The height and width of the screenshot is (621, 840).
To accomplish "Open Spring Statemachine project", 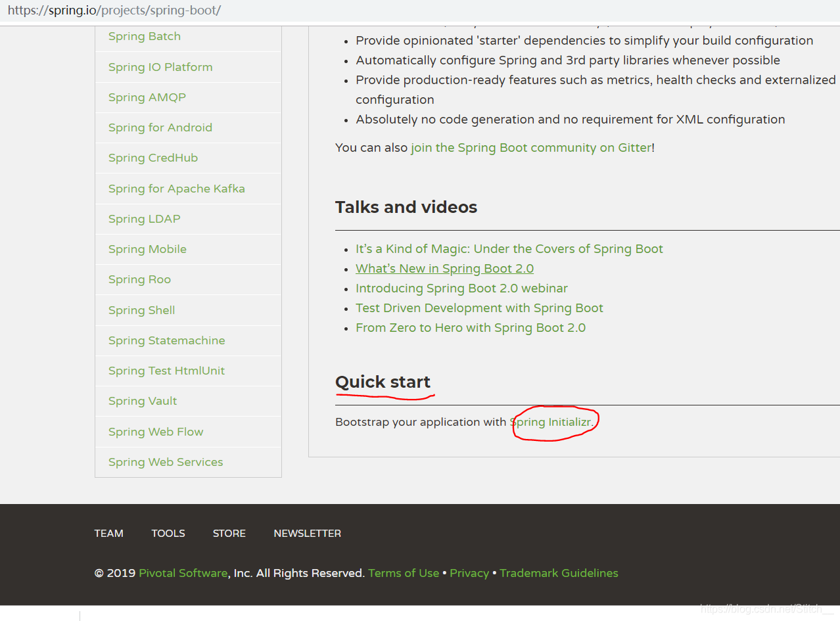I will (167, 340).
